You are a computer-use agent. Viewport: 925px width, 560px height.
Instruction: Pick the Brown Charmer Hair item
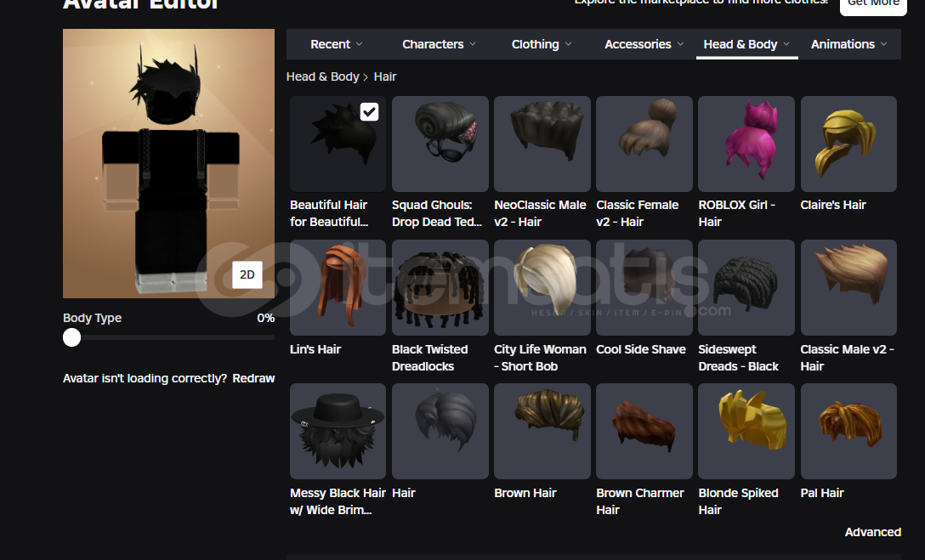click(644, 432)
